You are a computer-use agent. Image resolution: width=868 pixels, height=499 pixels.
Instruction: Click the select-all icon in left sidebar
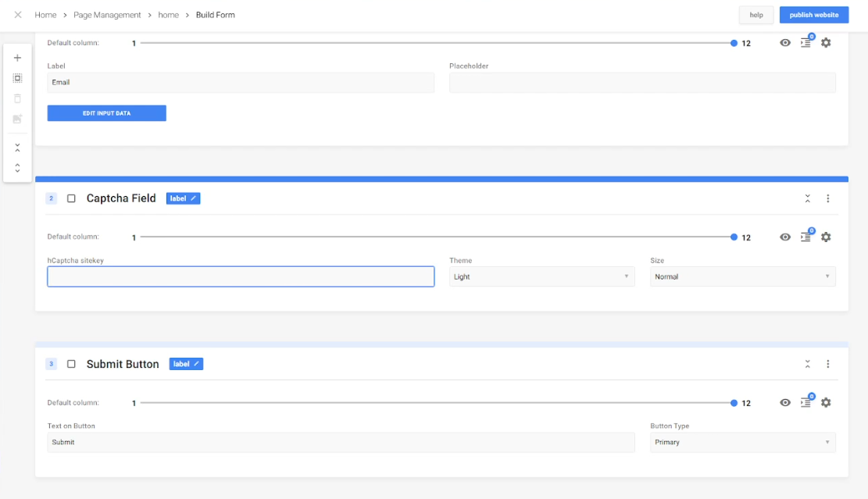pos(17,78)
